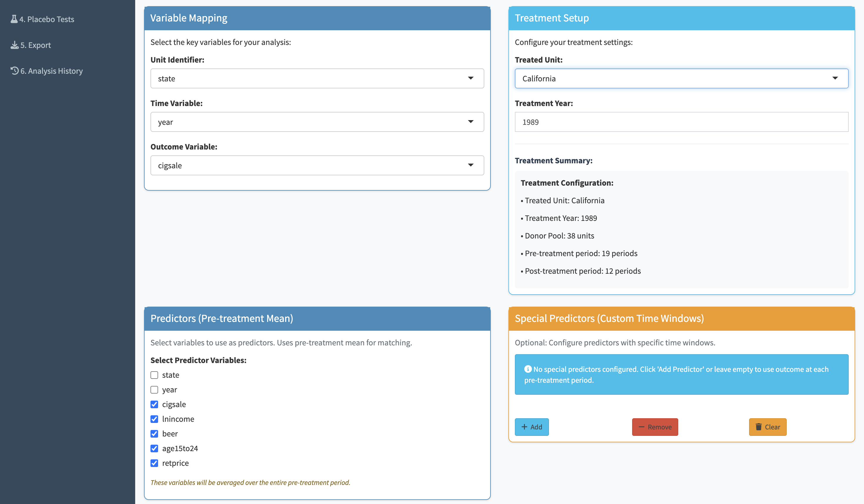Click the Treatment Year input field
The height and width of the screenshot is (504, 864).
(681, 122)
